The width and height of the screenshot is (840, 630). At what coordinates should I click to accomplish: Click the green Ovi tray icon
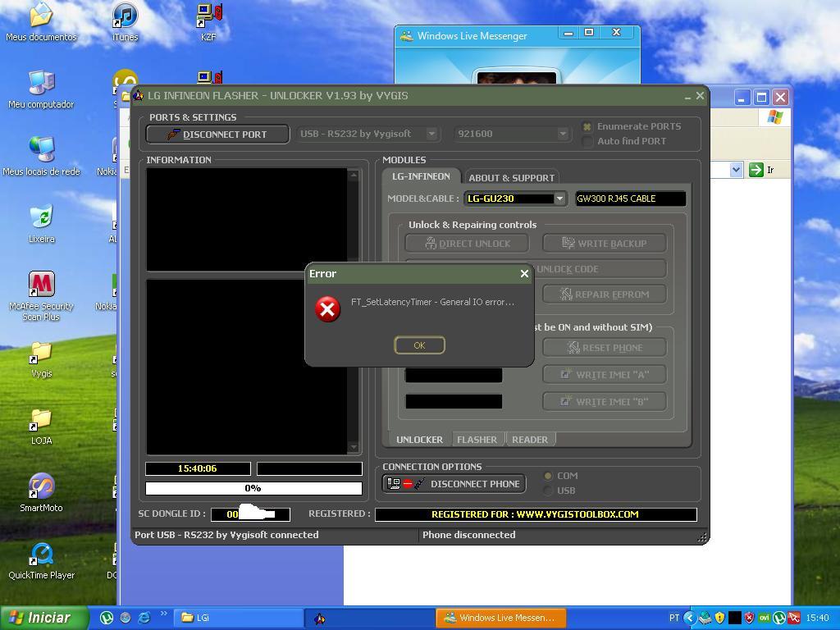coord(764,618)
